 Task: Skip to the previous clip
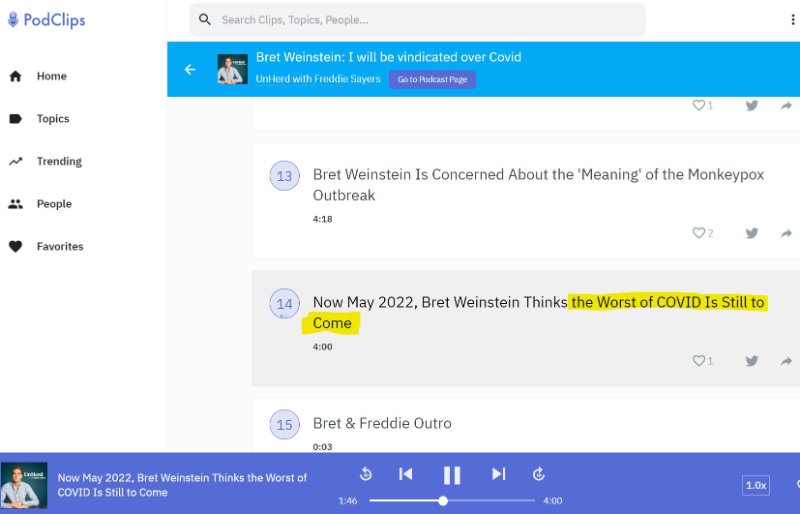pos(406,474)
